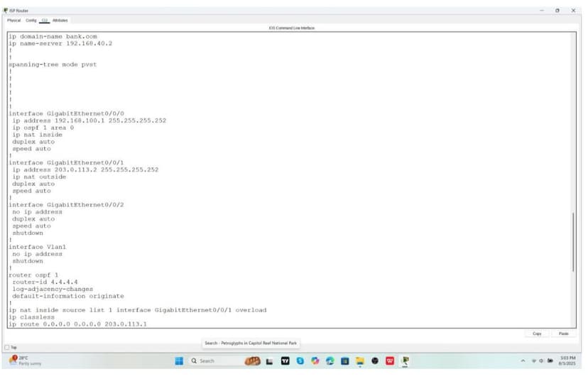Click the Paste button below the terminal
This screenshot has width=588, height=379.
point(563,334)
